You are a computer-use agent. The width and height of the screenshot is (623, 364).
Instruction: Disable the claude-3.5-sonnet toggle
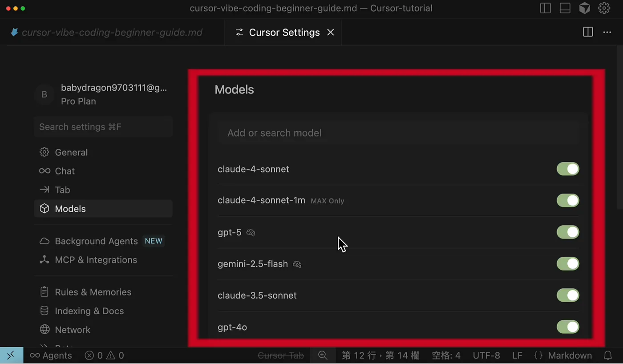[568, 295]
